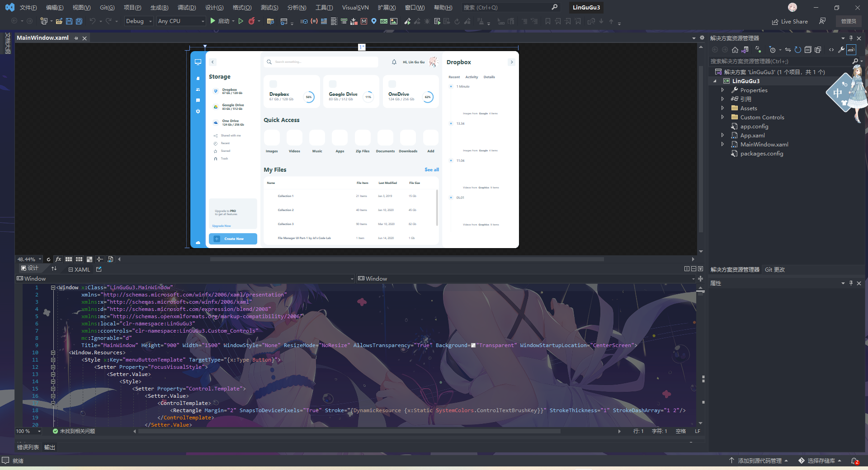Expand the Assets folder node
This screenshot has height=470, width=868.
pyautogui.click(x=722, y=108)
